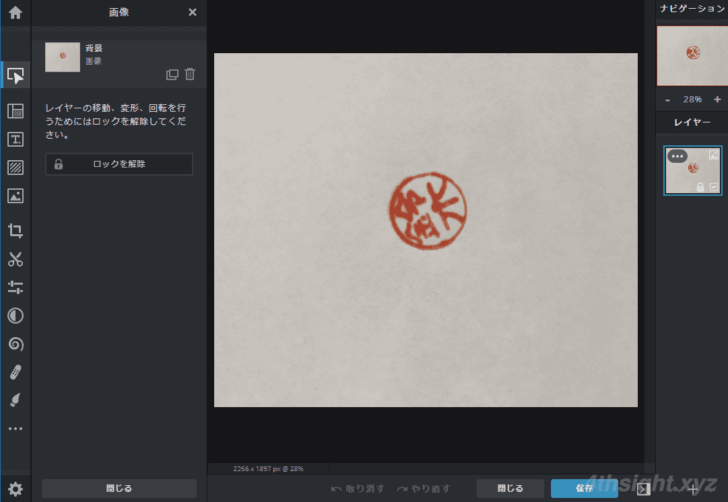Duplicate the 背景 layer
This screenshot has height=502, width=728.
coord(172,74)
